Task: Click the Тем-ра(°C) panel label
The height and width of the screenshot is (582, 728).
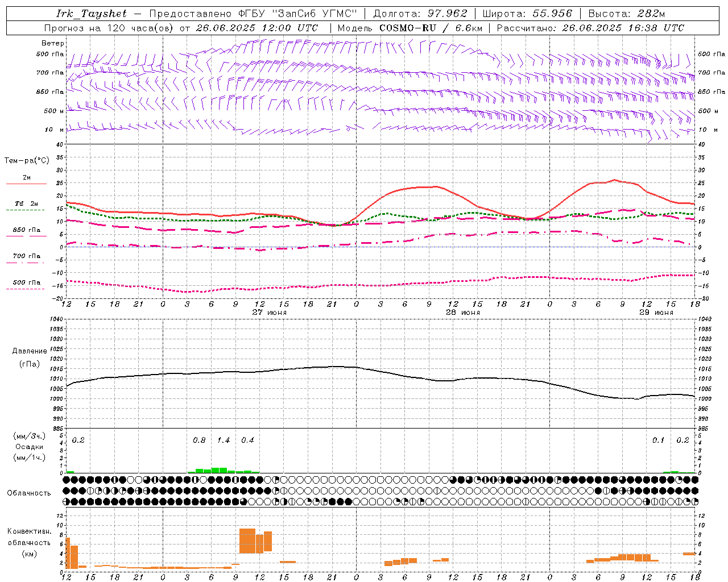Action: coord(27,161)
